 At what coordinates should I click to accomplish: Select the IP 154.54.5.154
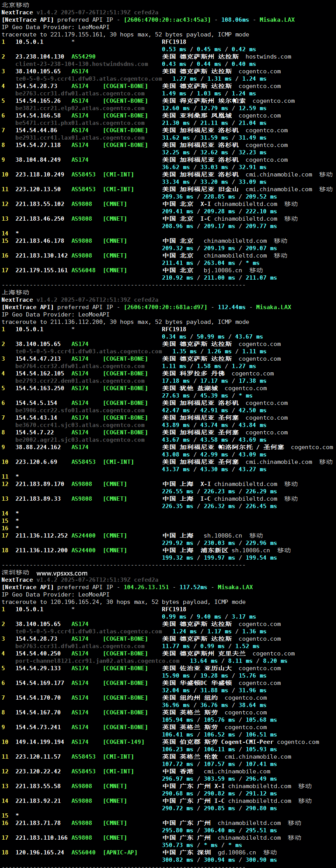(36, 403)
